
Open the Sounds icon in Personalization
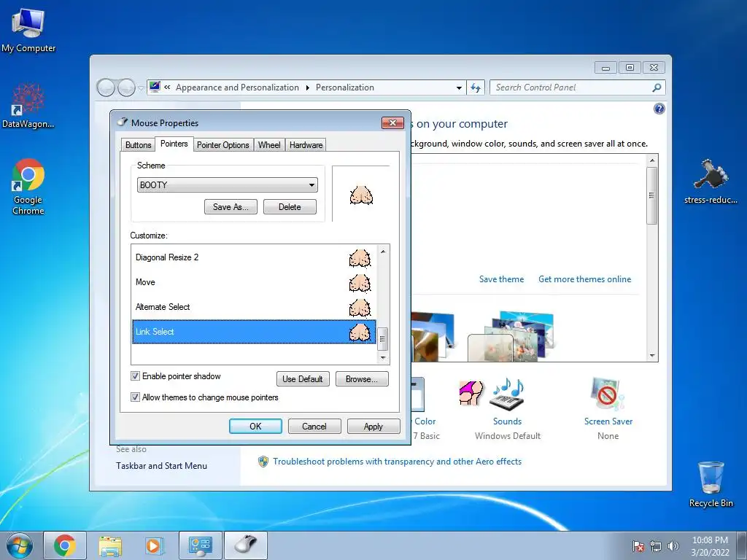tap(507, 394)
